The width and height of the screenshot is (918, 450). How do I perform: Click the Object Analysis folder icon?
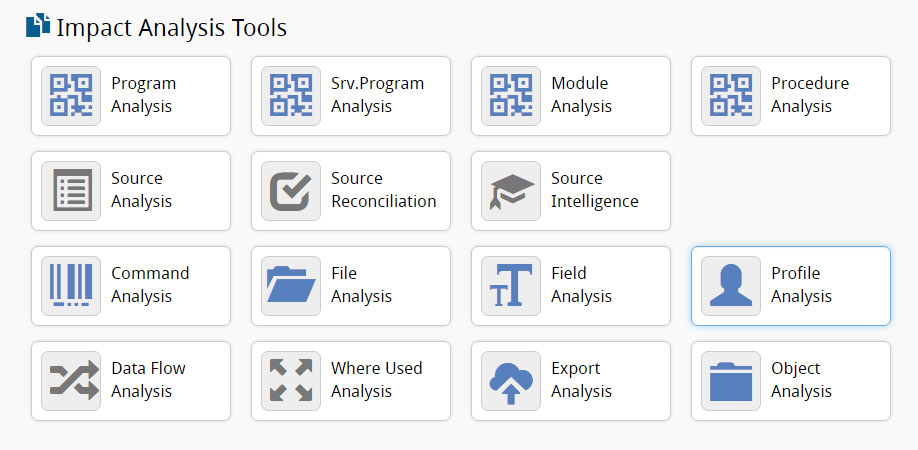click(731, 381)
